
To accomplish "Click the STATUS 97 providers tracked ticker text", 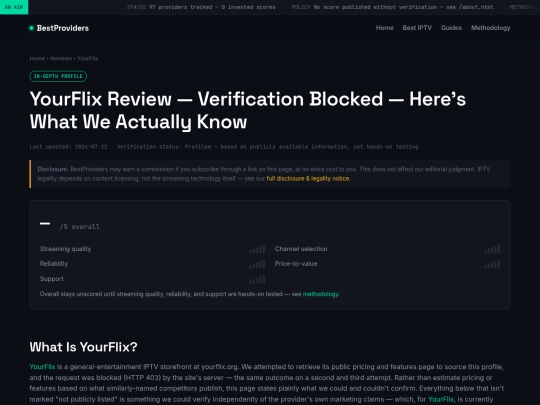I will (201, 7).
